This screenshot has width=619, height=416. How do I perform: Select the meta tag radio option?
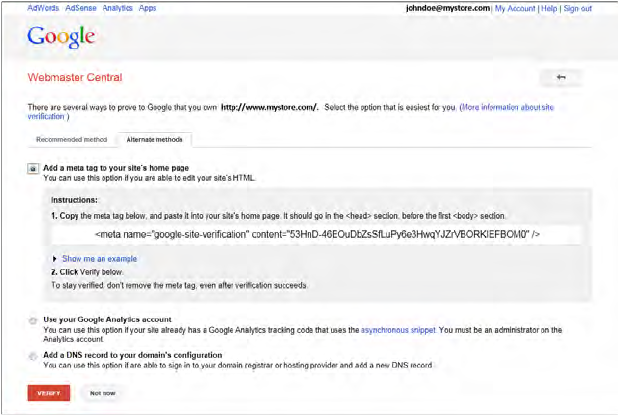click(34, 169)
